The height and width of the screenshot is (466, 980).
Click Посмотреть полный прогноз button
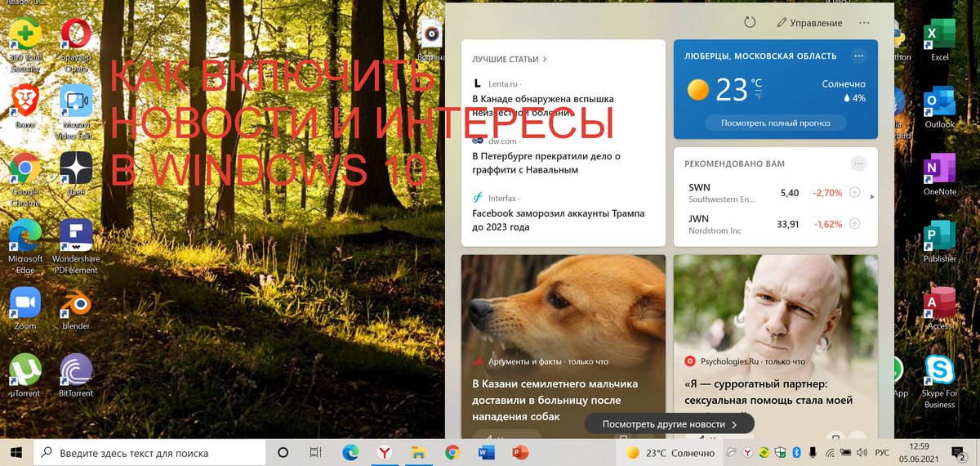pyautogui.click(x=775, y=123)
